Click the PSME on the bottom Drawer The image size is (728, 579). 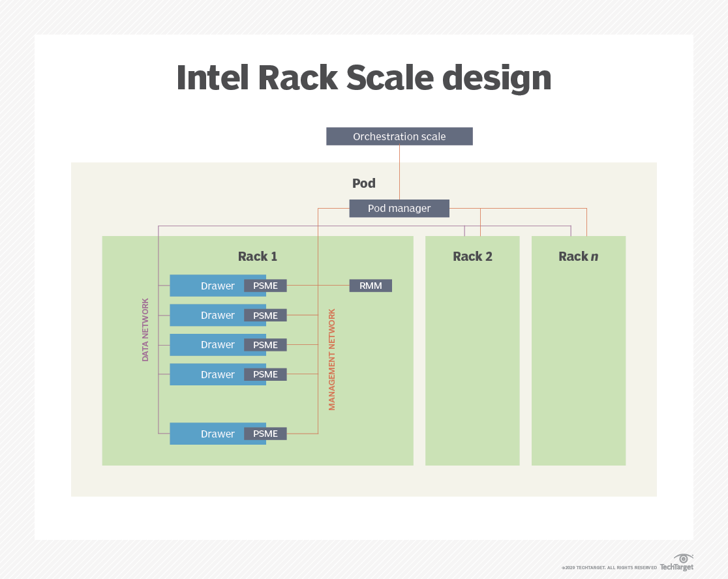click(x=265, y=434)
